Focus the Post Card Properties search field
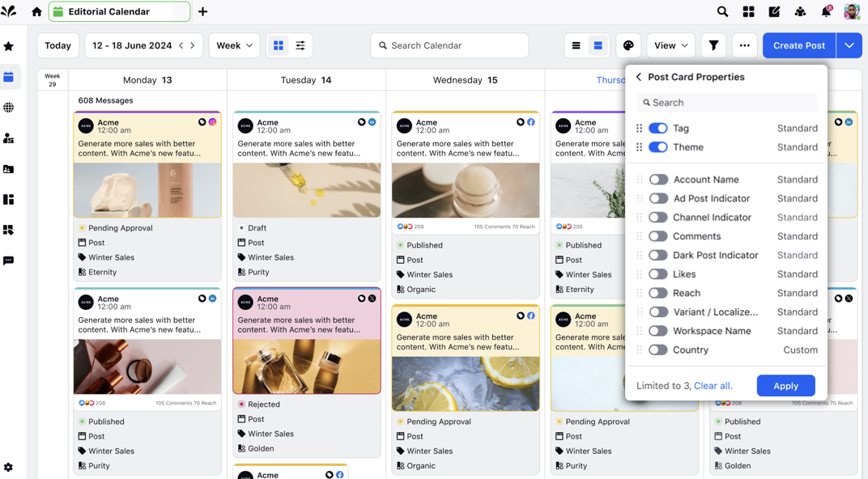Screen dimensions: 868x479 727,102
